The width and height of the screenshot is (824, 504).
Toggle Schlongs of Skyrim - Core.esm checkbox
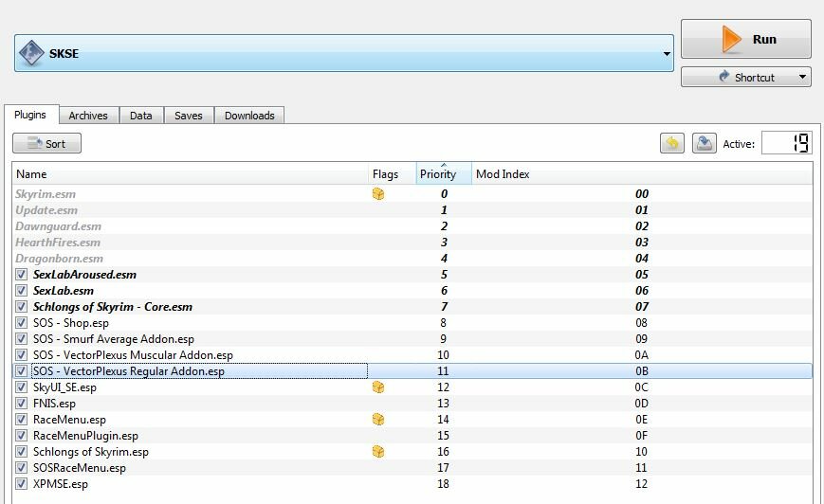tap(21, 307)
